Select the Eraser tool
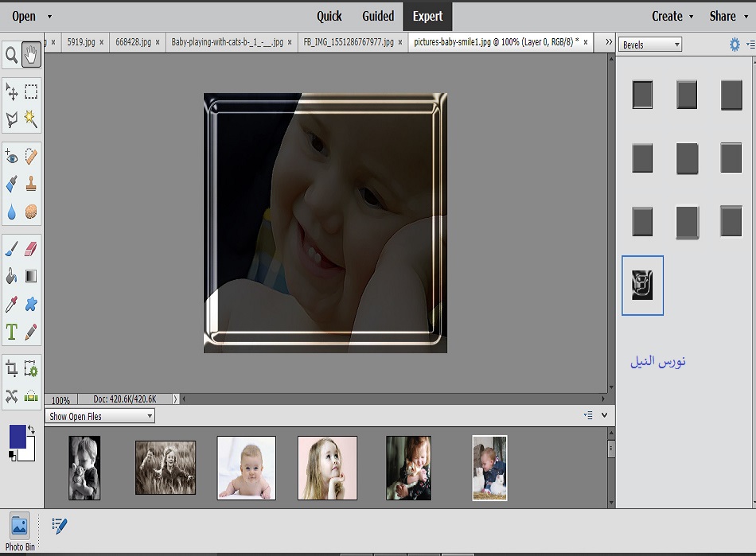The image size is (756, 556). click(x=31, y=249)
